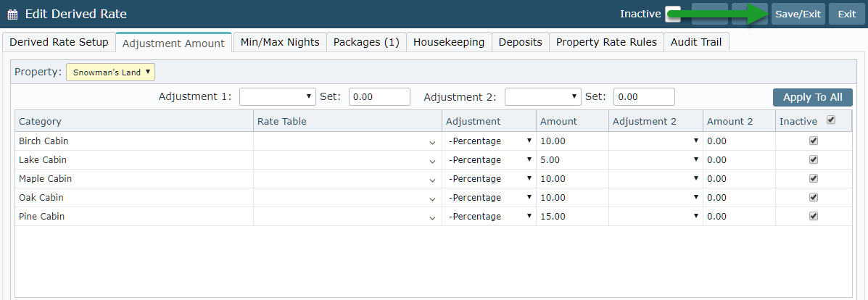Select the Birch Cabin category cell
The image size is (868, 300).
(134, 141)
